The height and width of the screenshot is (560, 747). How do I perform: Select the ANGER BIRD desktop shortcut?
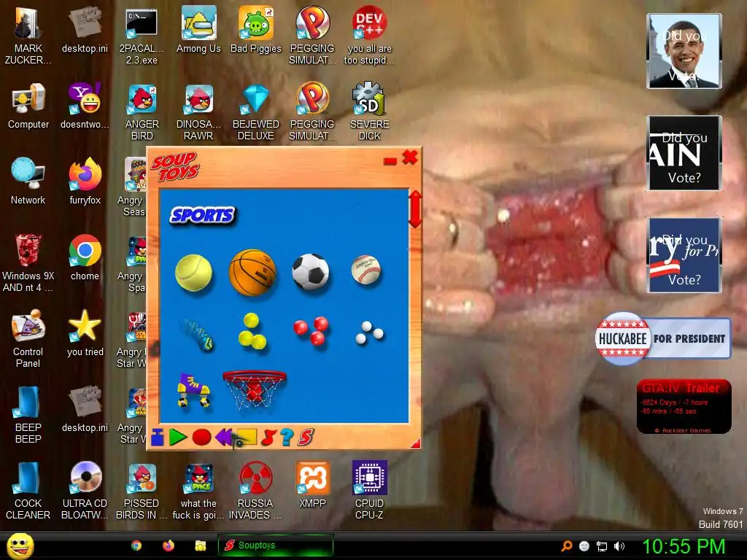(142, 112)
